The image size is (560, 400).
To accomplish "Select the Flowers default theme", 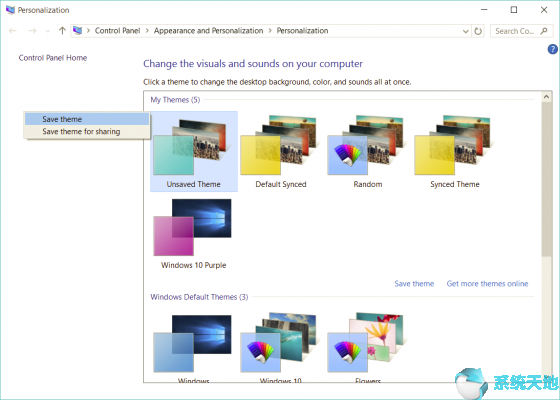I will [368, 346].
